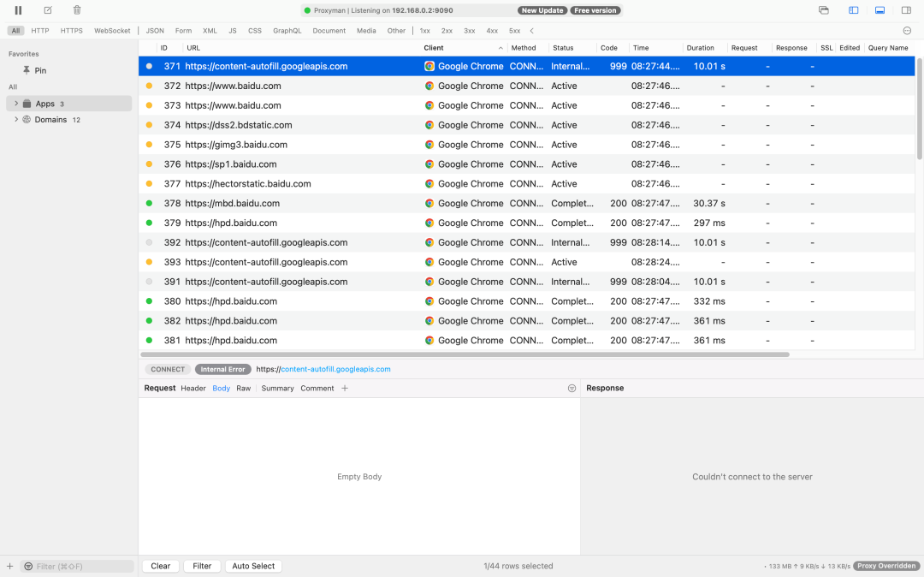Collapse filter bar with left chevron
This screenshot has height=577, width=924.
coord(531,31)
